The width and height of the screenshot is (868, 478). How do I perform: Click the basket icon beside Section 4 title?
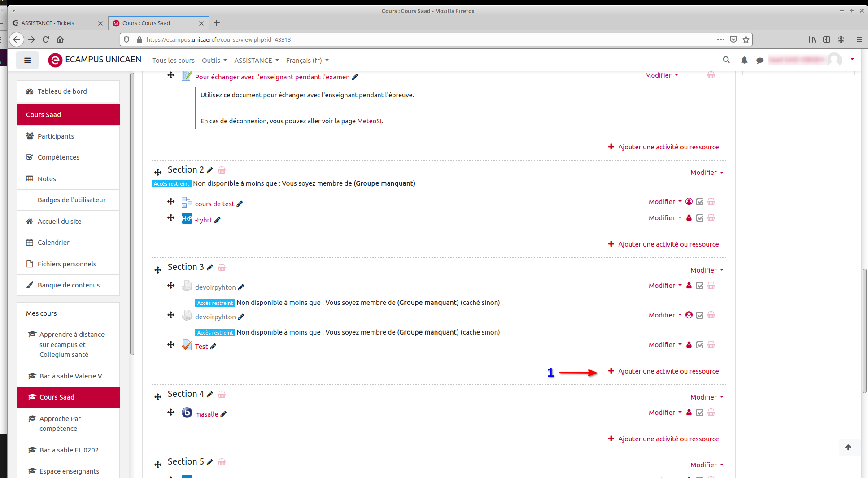(x=222, y=394)
